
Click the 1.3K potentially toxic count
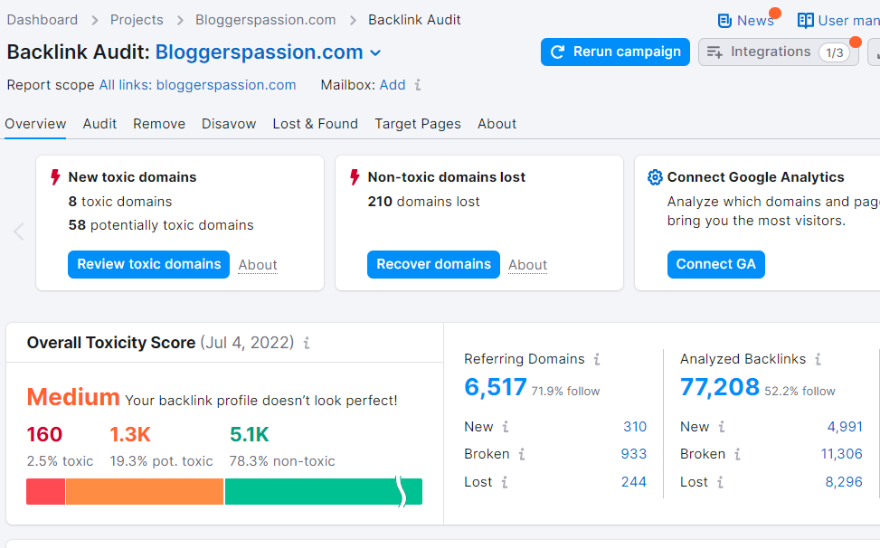(x=130, y=434)
